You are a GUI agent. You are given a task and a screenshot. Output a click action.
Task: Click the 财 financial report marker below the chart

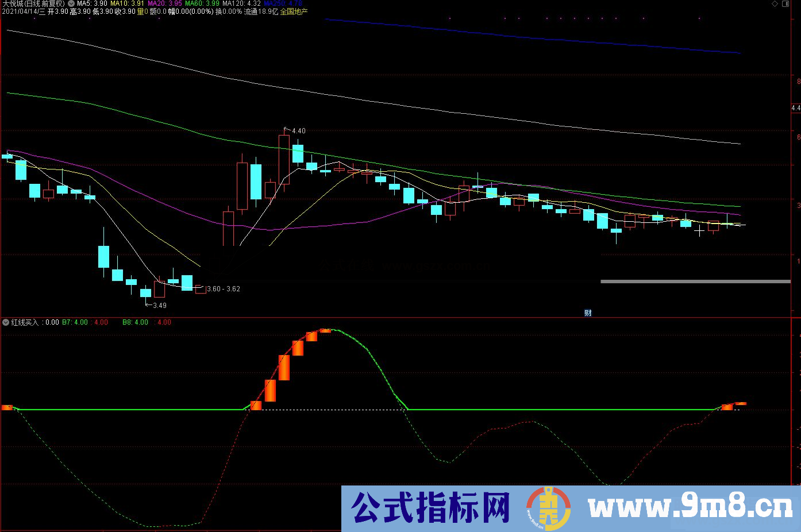588,312
